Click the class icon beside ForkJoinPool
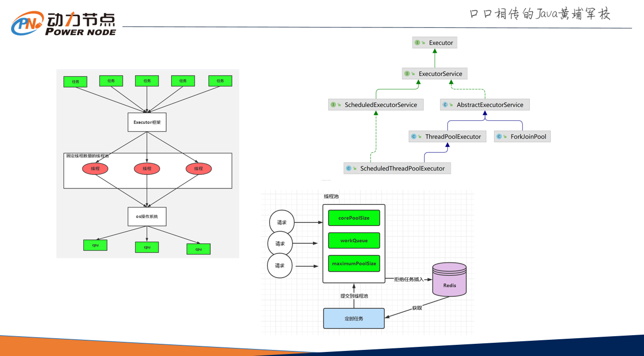Image resolution: width=644 pixels, height=356 pixels. 499,137
